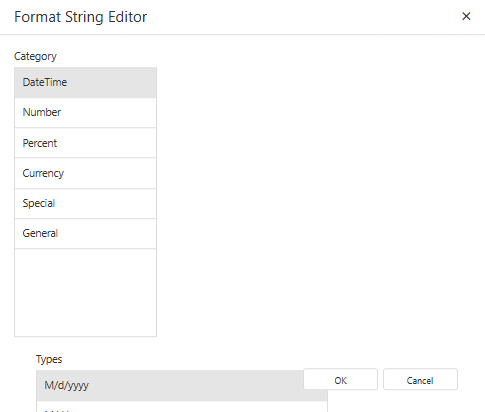Click empty area below General in category list
Screen dimensions: 485x412
tap(85, 292)
